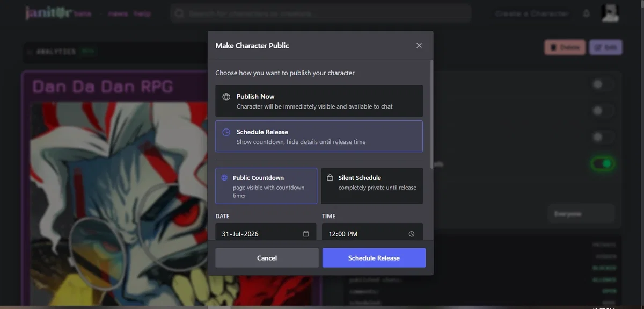Click the Edit button behind the dialog
This screenshot has width=644, height=309.
click(x=605, y=47)
